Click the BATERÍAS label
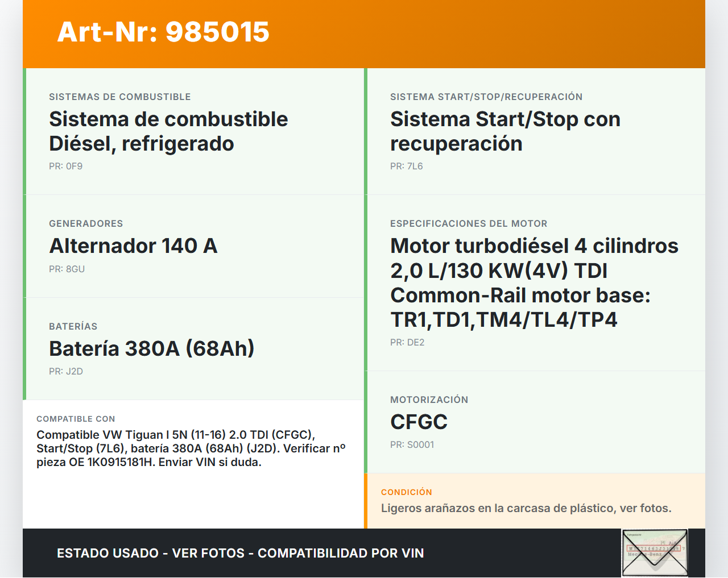 tap(73, 327)
